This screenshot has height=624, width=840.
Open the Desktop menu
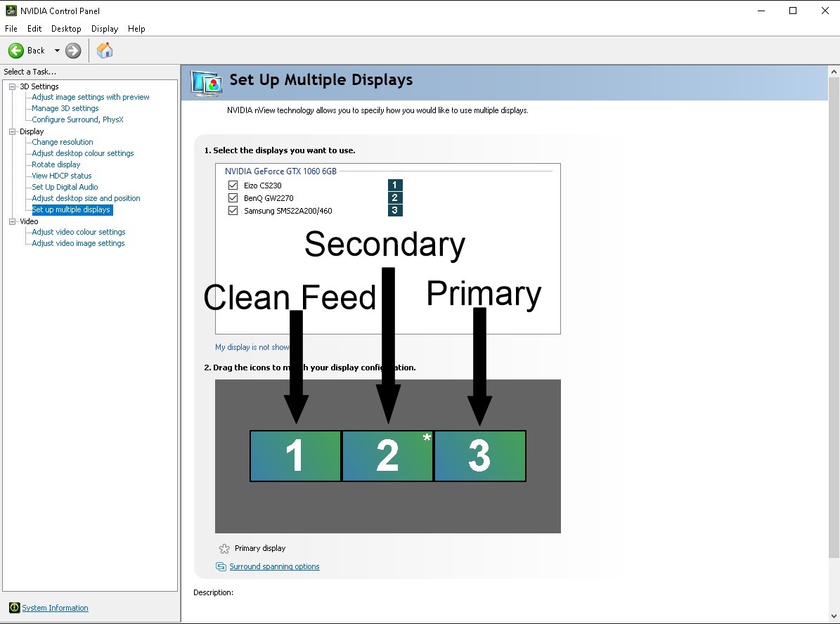click(66, 28)
